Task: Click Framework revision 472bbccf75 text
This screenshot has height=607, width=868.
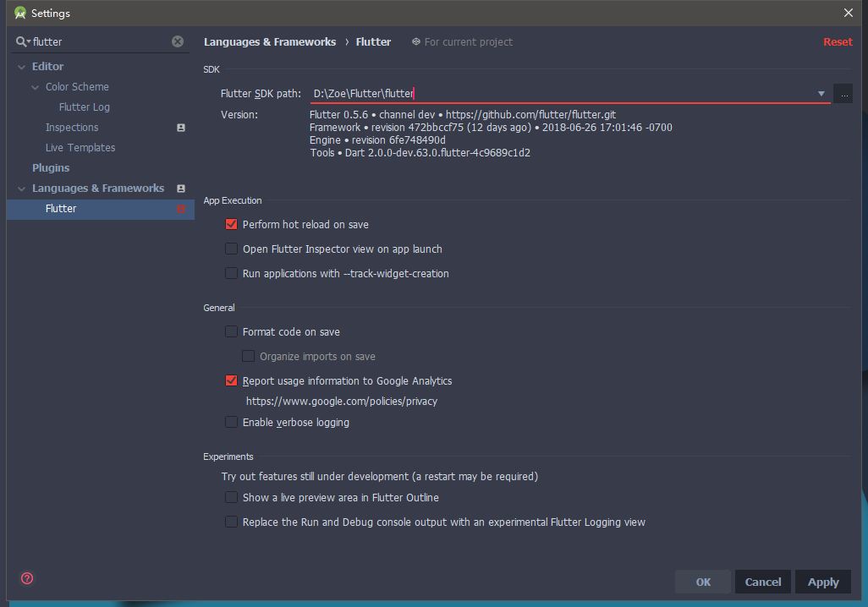Action: click(491, 128)
